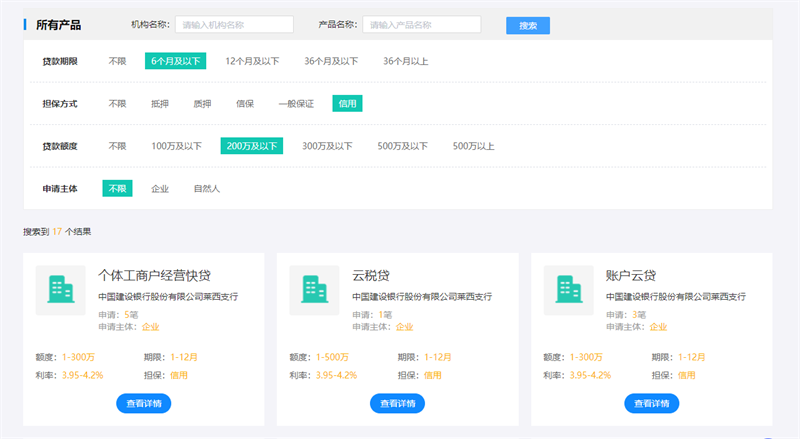Select 抵押 as the 担保方式

click(160, 103)
